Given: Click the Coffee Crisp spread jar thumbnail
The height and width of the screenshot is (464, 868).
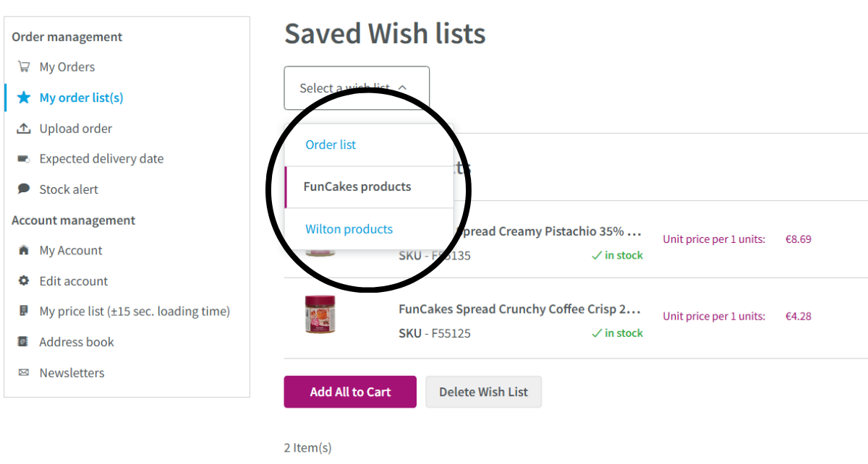Looking at the screenshot, I should (x=320, y=315).
